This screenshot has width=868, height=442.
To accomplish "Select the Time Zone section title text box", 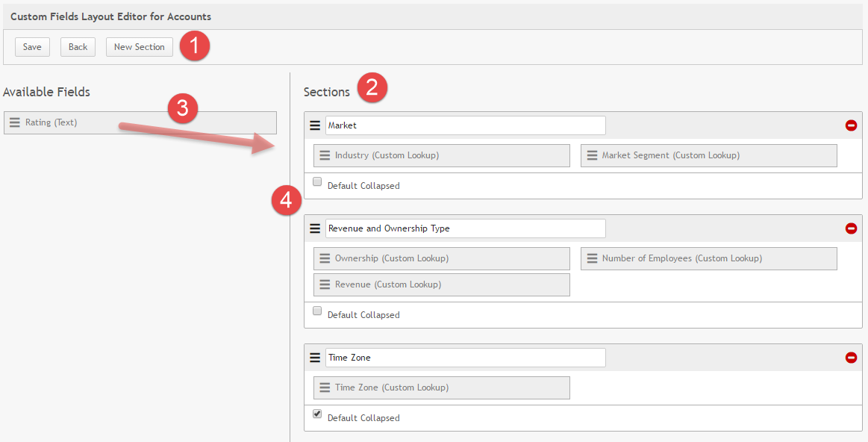I will (x=464, y=357).
